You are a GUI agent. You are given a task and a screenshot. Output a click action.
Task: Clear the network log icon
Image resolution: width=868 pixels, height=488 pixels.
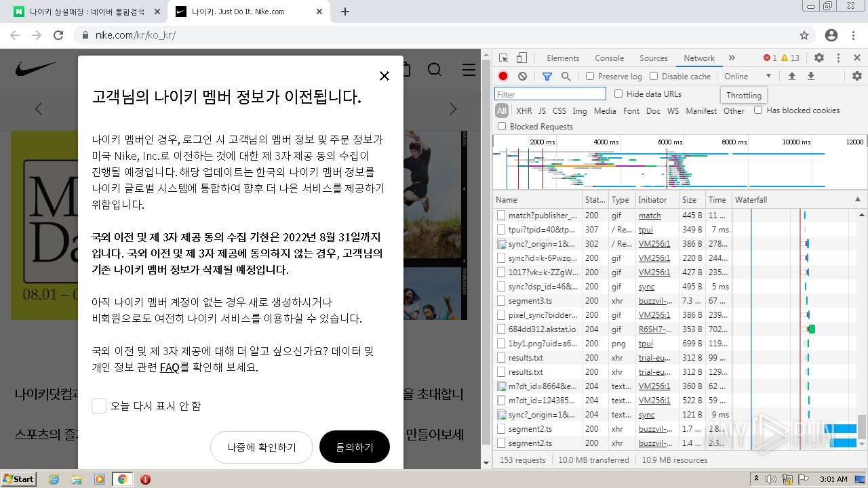click(522, 77)
